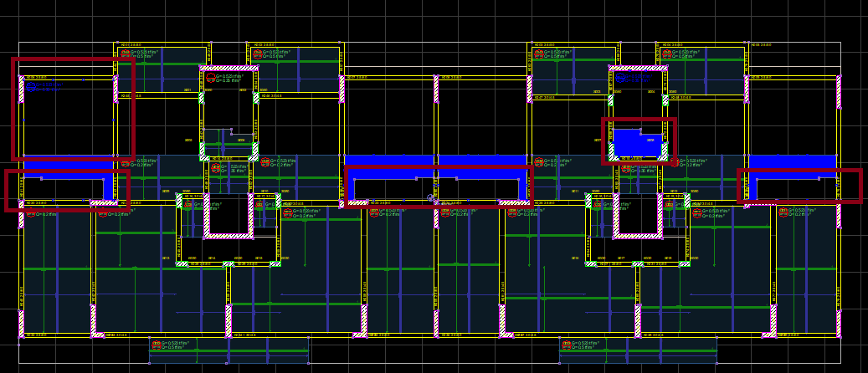Pick hatched wall atop the right stair core

pyautogui.click(x=638, y=68)
